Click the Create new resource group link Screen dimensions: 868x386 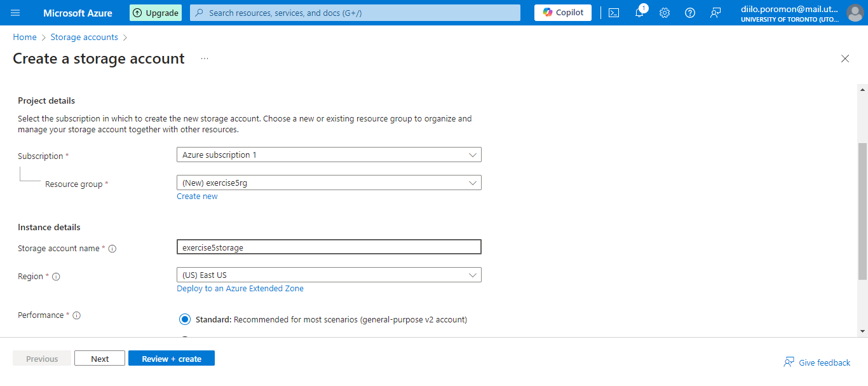197,196
